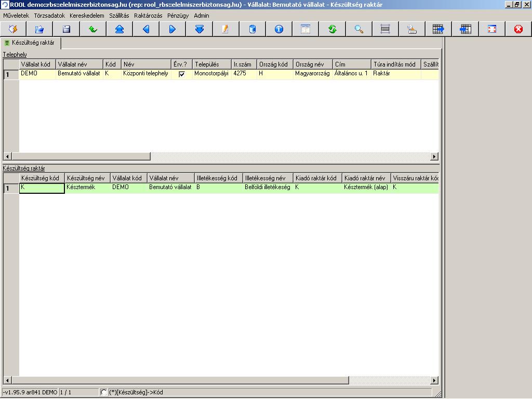Click the magnifying glass search icon
The image size is (532, 399).
point(358,29)
